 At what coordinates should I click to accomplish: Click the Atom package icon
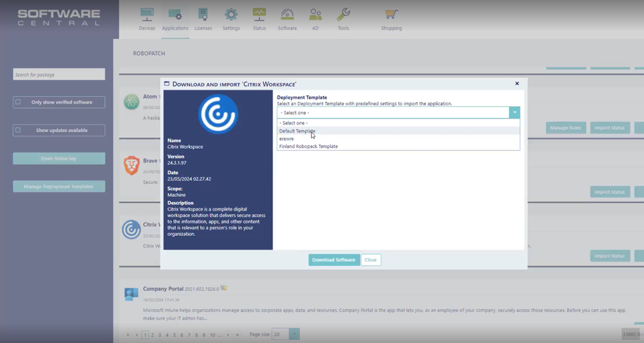click(131, 101)
